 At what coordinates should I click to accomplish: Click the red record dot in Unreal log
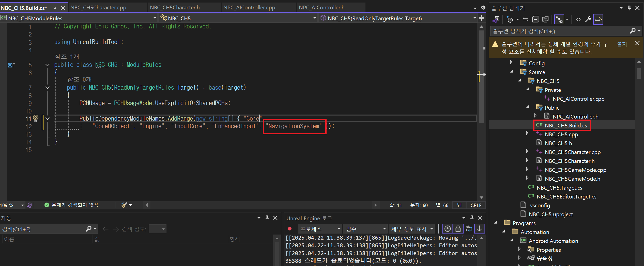point(289,229)
